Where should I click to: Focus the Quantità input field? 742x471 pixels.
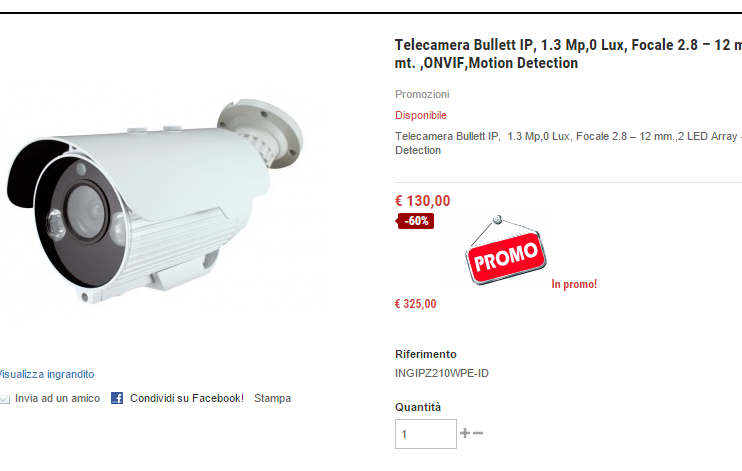point(426,434)
